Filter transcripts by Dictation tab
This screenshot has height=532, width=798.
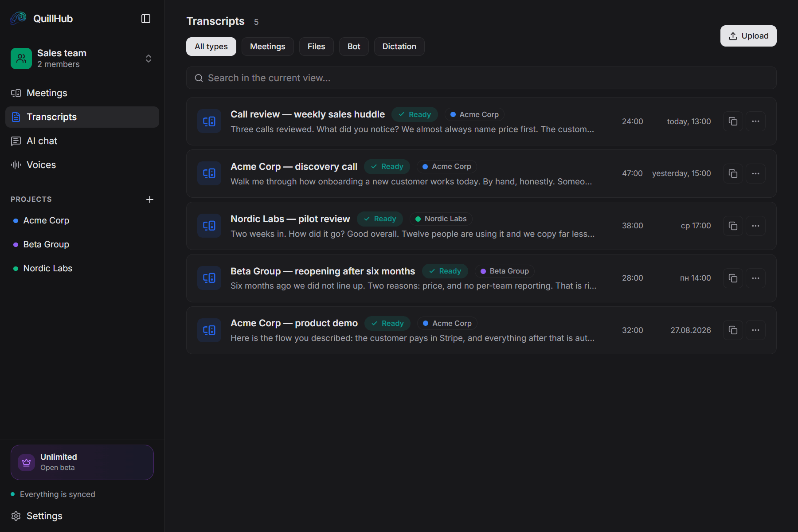coord(399,47)
